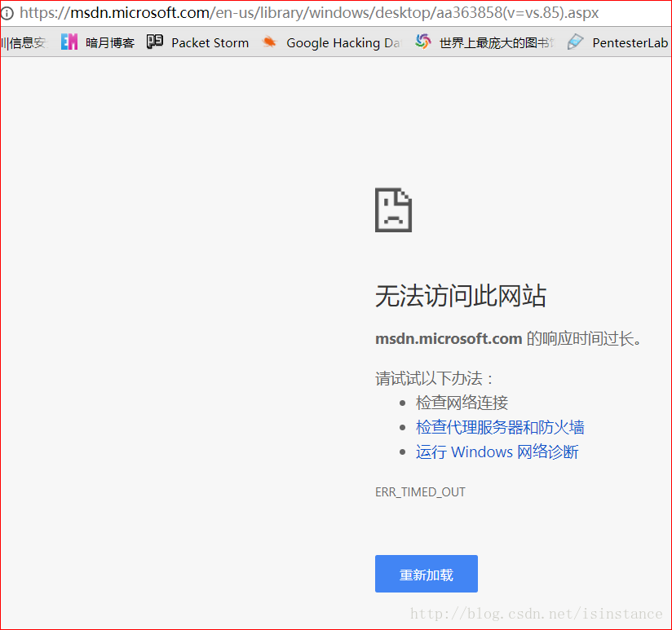Click the colorful swirl favicon of 世界上最庞大的图书
This screenshot has width=672, height=630.
pyautogui.click(x=422, y=42)
